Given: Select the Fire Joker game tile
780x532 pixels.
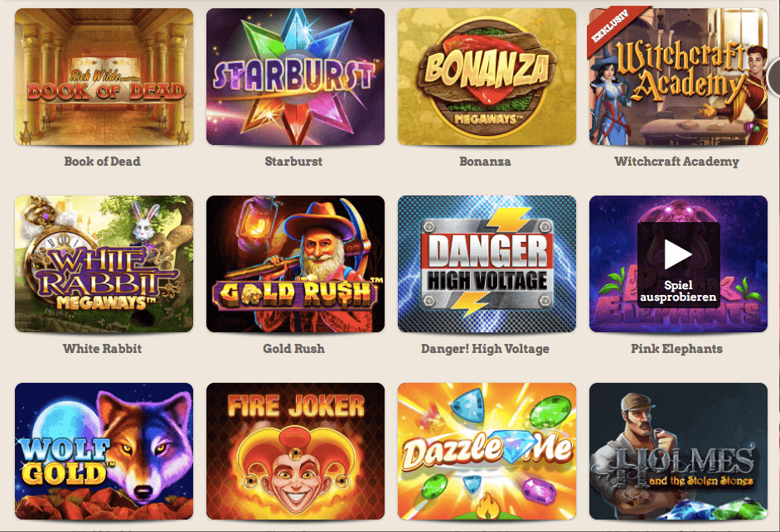Looking at the screenshot, I should (295, 452).
